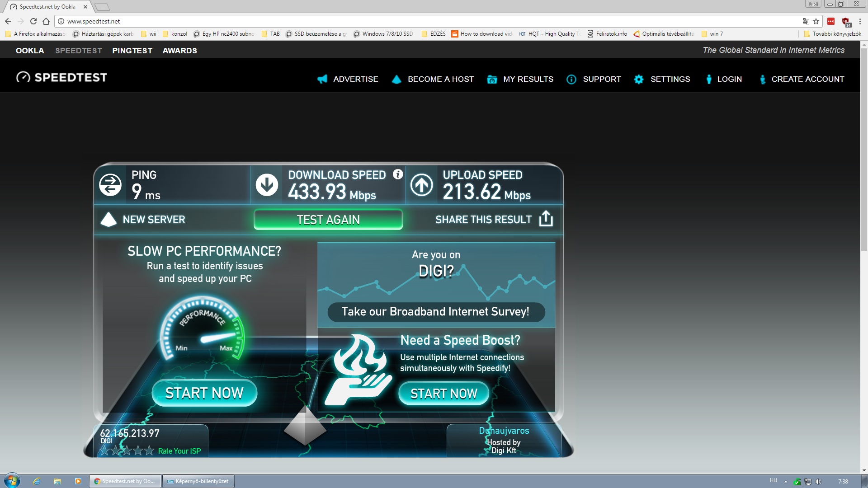Click the browser back arrow
This screenshot has width=868, height=488.
click(8, 21)
